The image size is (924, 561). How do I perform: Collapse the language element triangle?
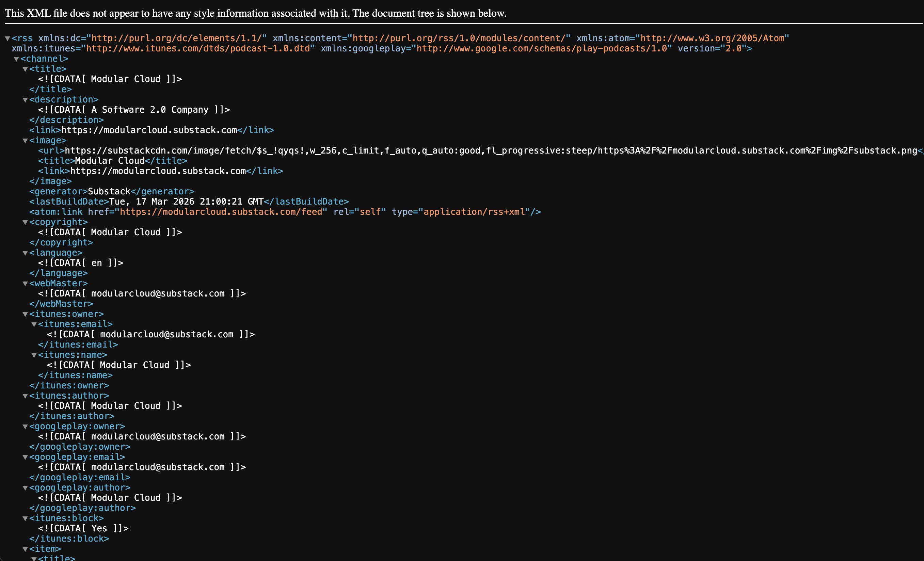(x=25, y=253)
